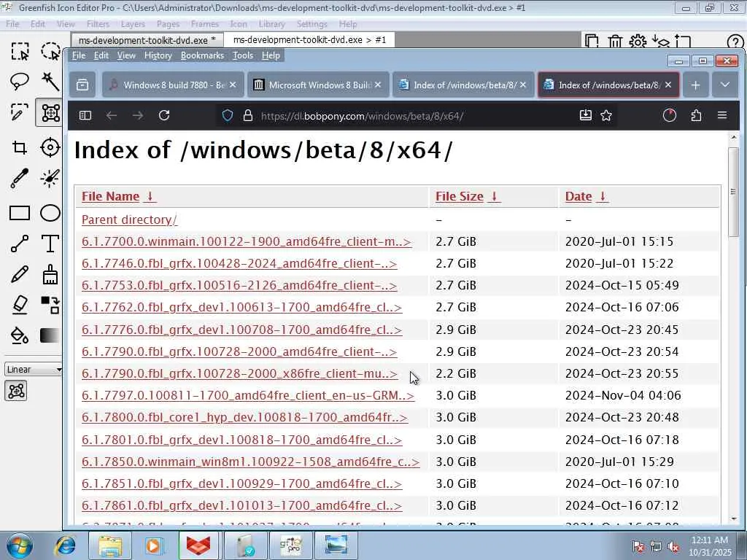Pick the Eyedropper tool

coord(20,178)
